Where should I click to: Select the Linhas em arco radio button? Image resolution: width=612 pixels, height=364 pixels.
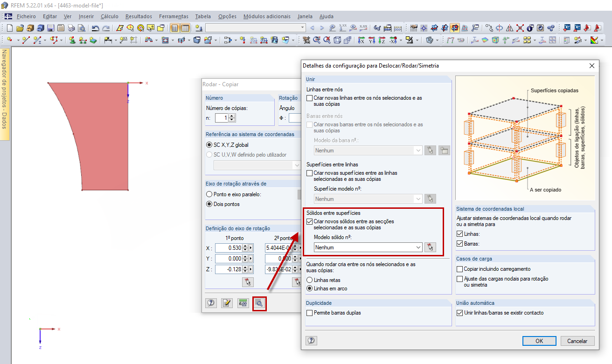pos(310,288)
